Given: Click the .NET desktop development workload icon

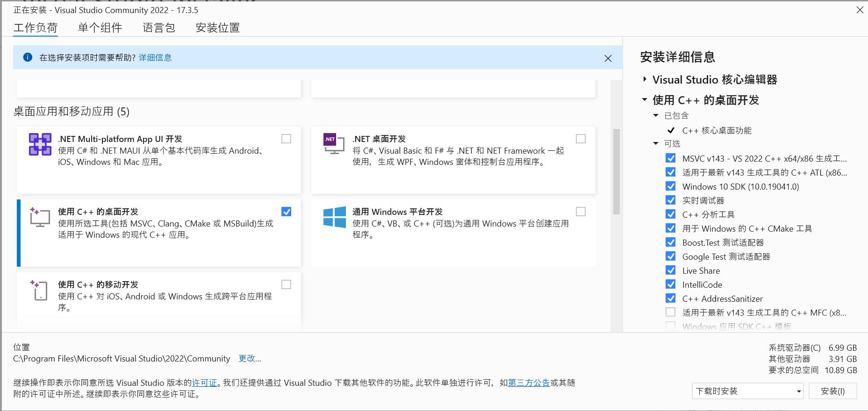Looking at the screenshot, I should 334,144.
